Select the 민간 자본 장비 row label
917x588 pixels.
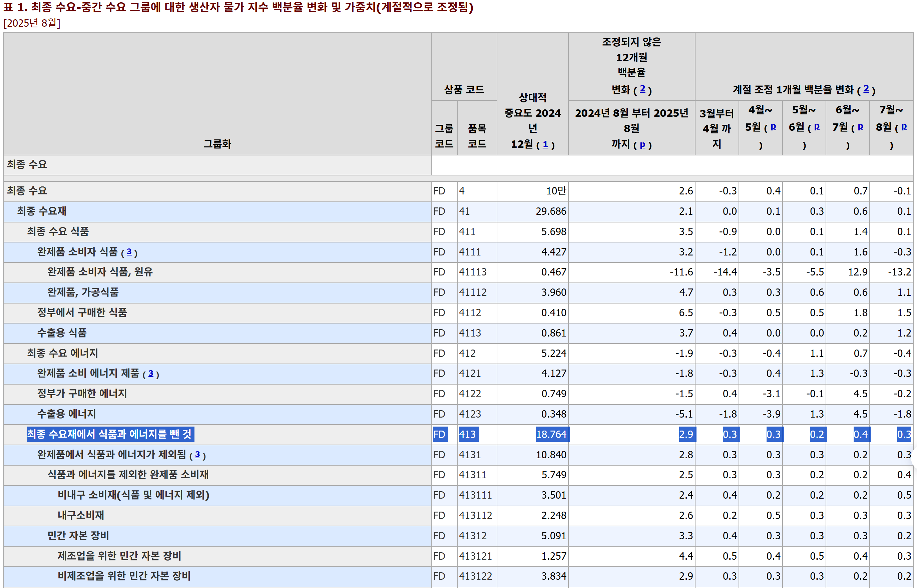[78, 536]
